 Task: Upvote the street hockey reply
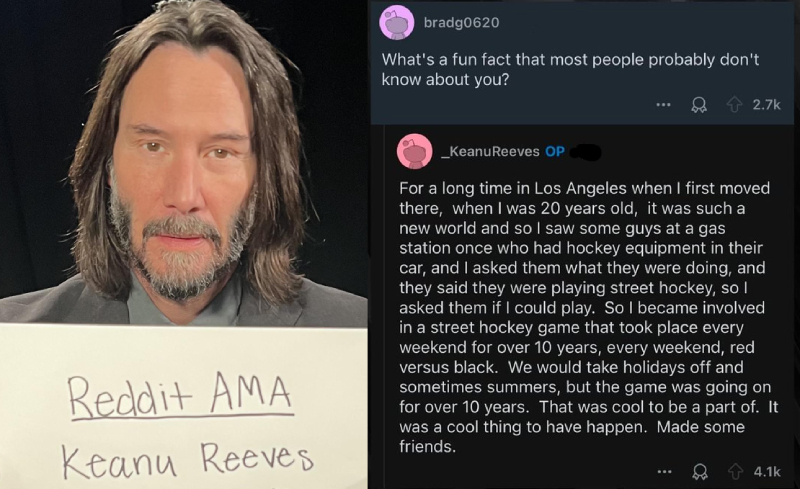[x=735, y=472]
